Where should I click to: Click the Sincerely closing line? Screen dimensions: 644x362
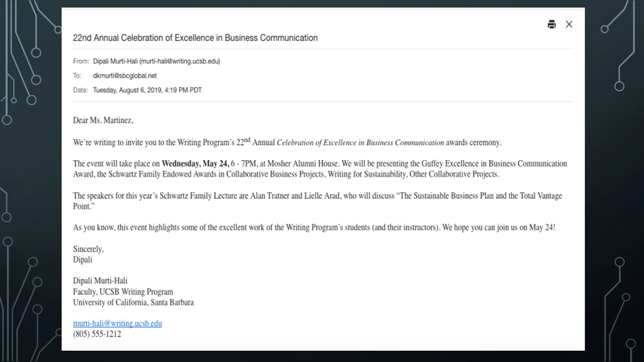pos(88,249)
